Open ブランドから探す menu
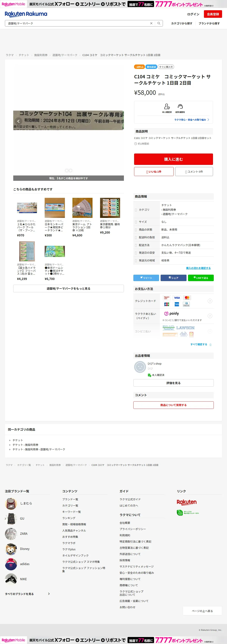 coord(209,23)
